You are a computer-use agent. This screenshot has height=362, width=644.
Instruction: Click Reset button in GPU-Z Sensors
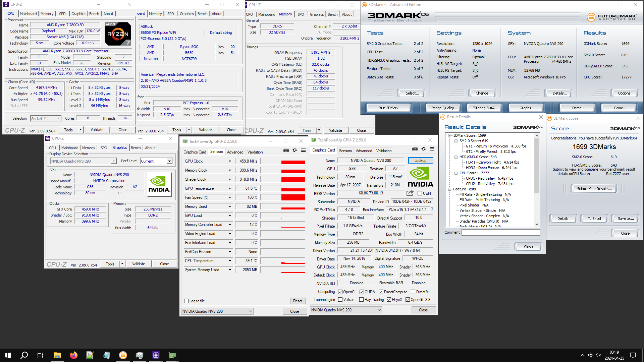tap(298, 301)
